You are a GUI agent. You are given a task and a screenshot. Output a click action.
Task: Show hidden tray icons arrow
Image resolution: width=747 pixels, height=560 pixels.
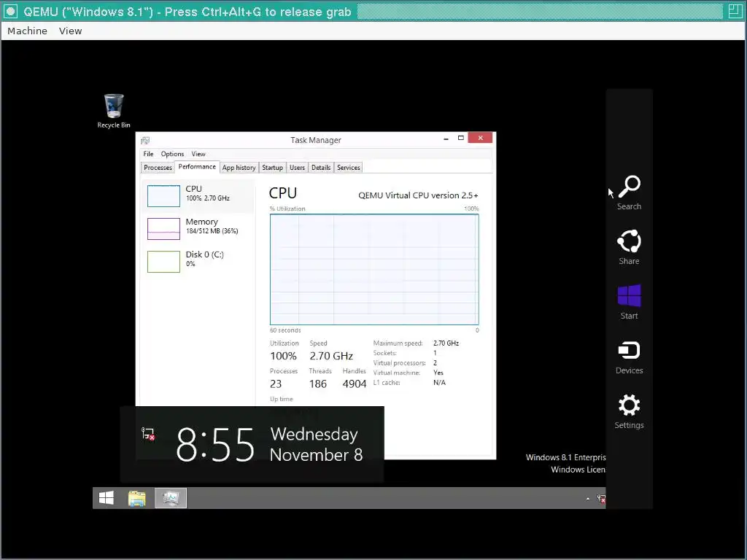pos(587,499)
